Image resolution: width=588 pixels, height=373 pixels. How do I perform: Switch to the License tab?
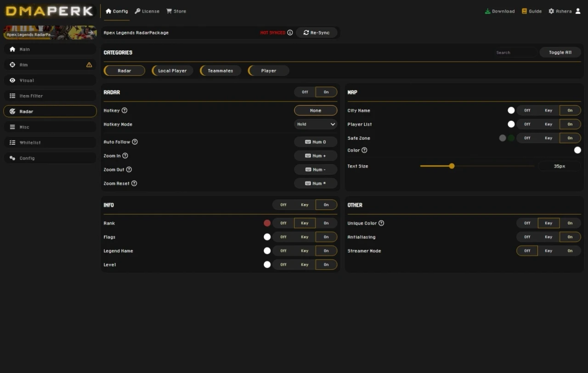click(x=147, y=11)
